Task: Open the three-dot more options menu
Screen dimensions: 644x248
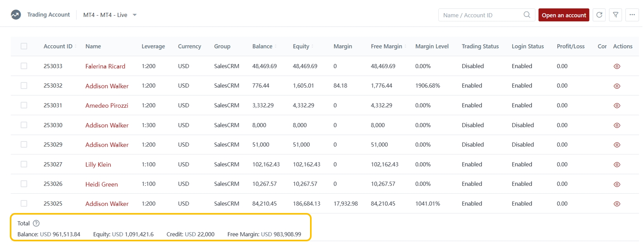Action: (632, 15)
